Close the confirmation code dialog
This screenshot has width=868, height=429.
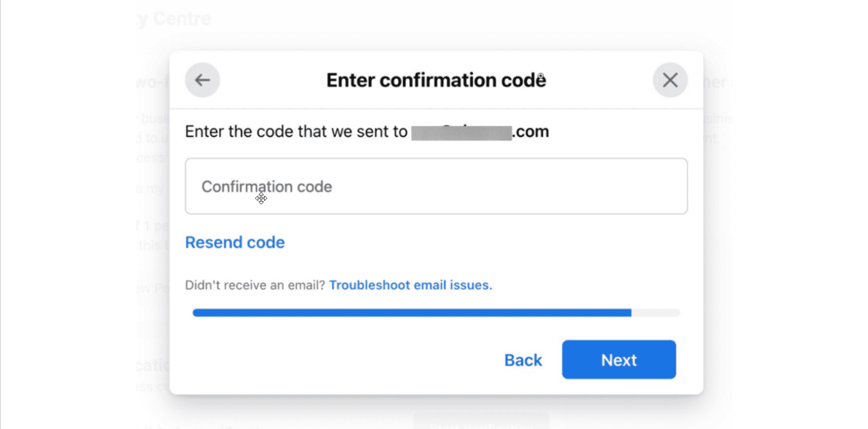[x=670, y=80]
